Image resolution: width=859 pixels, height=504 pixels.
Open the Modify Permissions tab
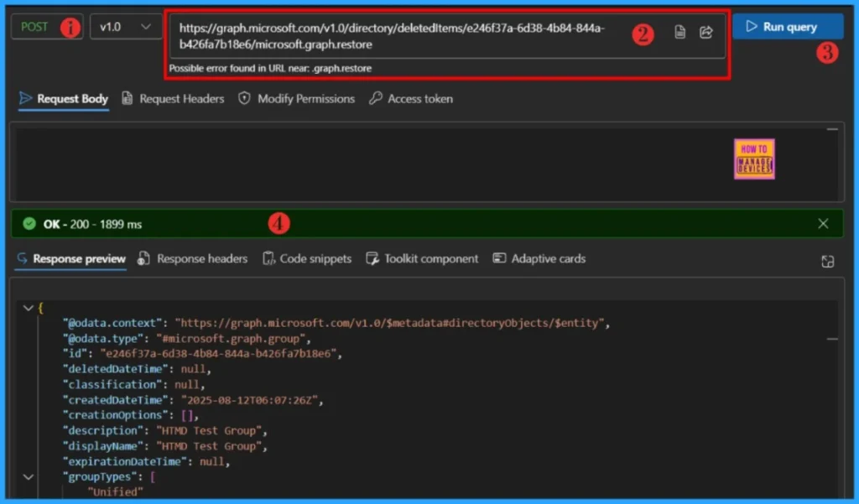[296, 99]
